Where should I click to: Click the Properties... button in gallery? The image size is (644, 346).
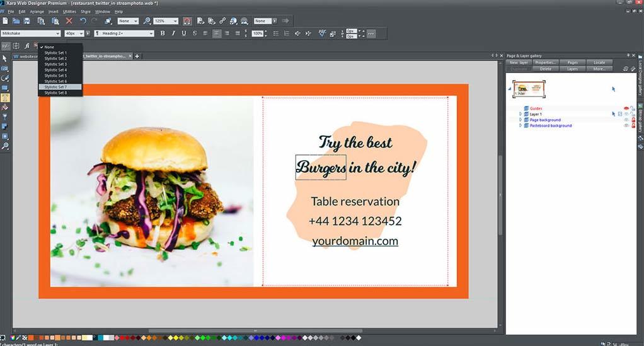[x=546, y=62]
